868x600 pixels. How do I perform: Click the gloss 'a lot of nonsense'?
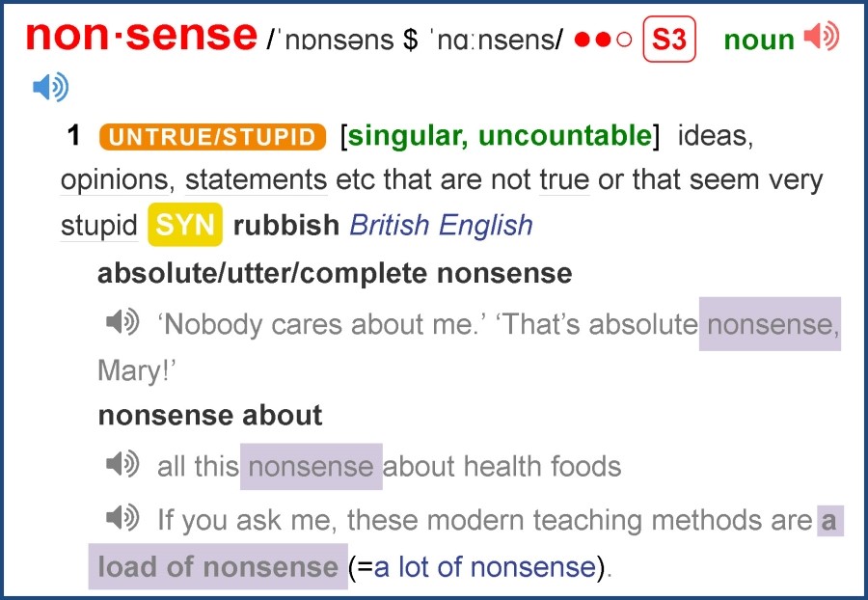[x=485, y=567]
